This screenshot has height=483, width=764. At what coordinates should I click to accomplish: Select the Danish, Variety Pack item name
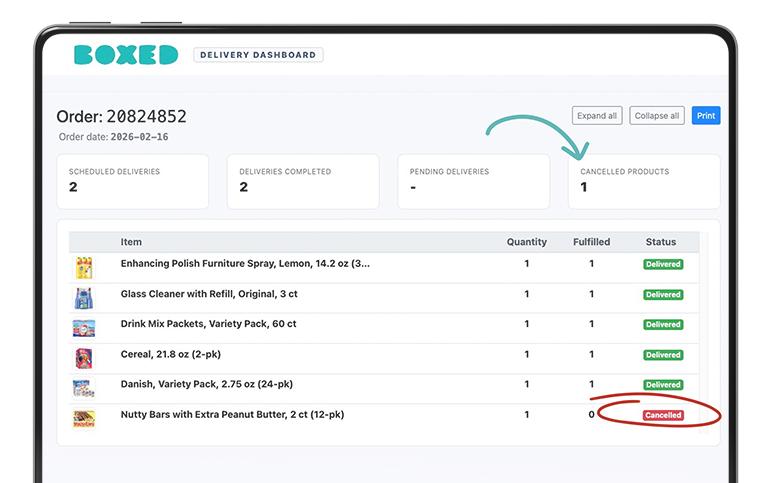(207, 384)
